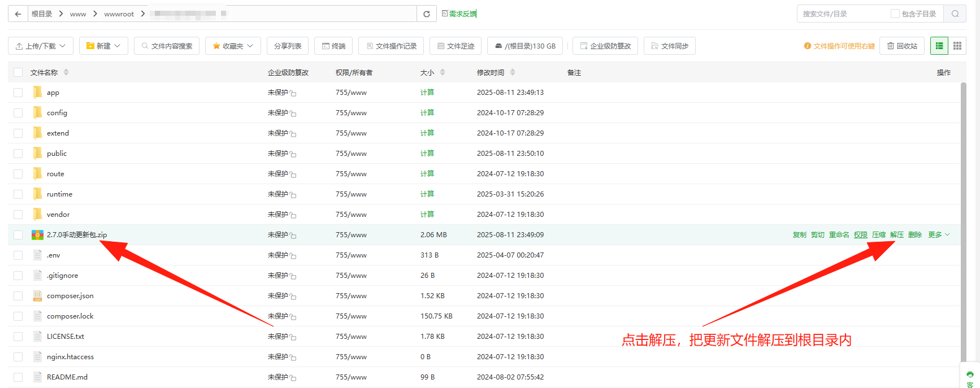Click 解压 for the zip file
This screenshot has height=388, width=980.
(x=897, y=235)
